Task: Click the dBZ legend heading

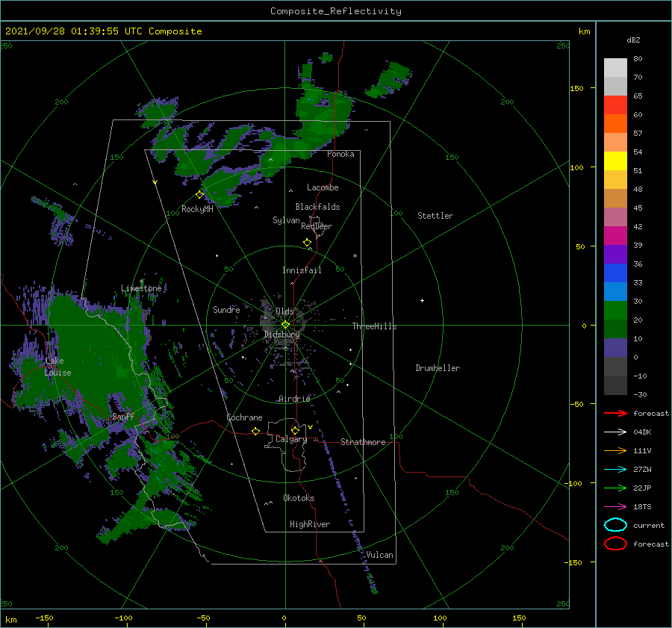Action: [x=633, y=40]
